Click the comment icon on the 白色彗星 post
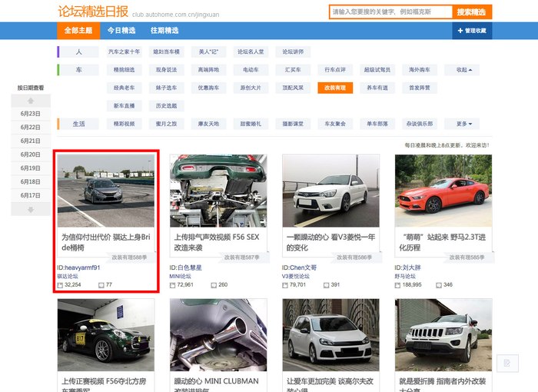The height and width of the screenshot is (392, 538). [x=214, y=285]
